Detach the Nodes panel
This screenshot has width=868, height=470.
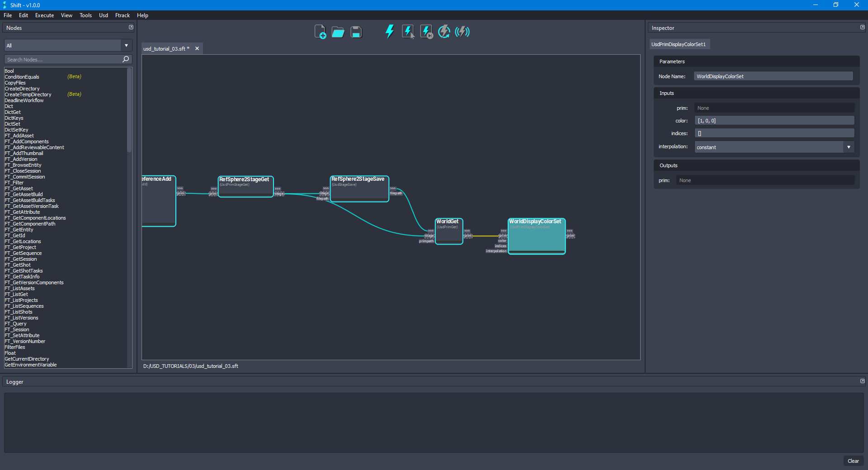(131, 27)
